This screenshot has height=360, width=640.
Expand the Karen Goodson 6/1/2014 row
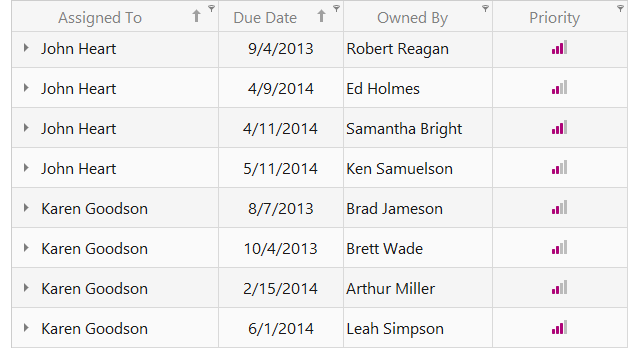point(26,328)
